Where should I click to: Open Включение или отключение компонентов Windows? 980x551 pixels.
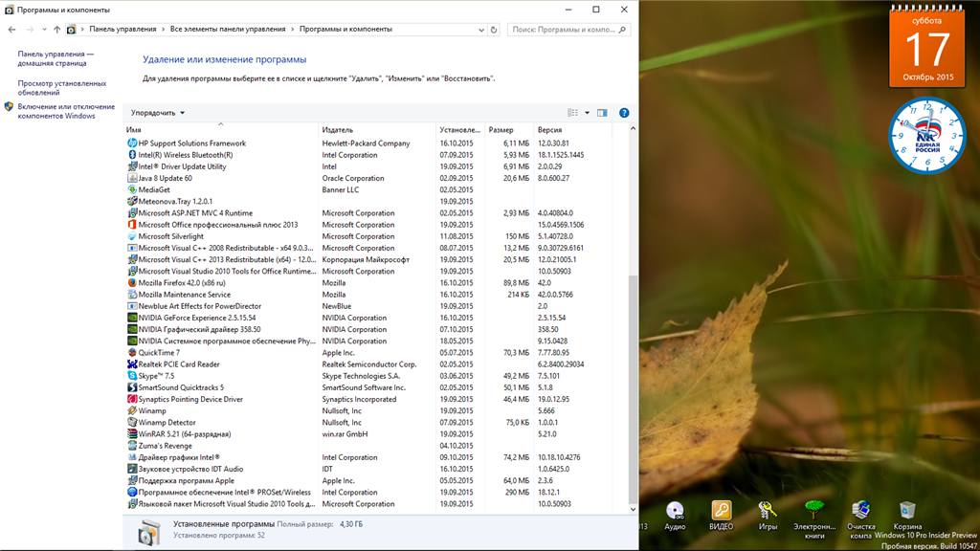[66, 111]
